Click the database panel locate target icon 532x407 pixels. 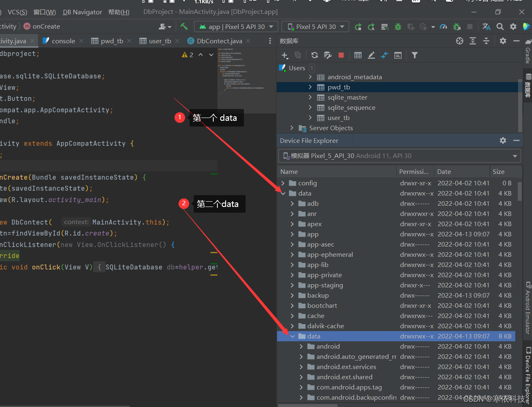coord(460,41)
